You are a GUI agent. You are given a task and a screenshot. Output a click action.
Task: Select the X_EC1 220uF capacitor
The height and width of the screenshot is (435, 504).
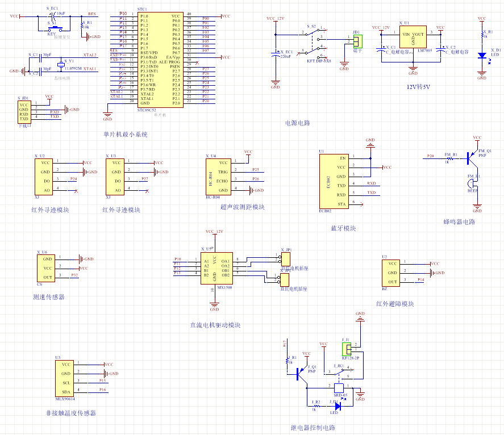[x=276, y=53]
